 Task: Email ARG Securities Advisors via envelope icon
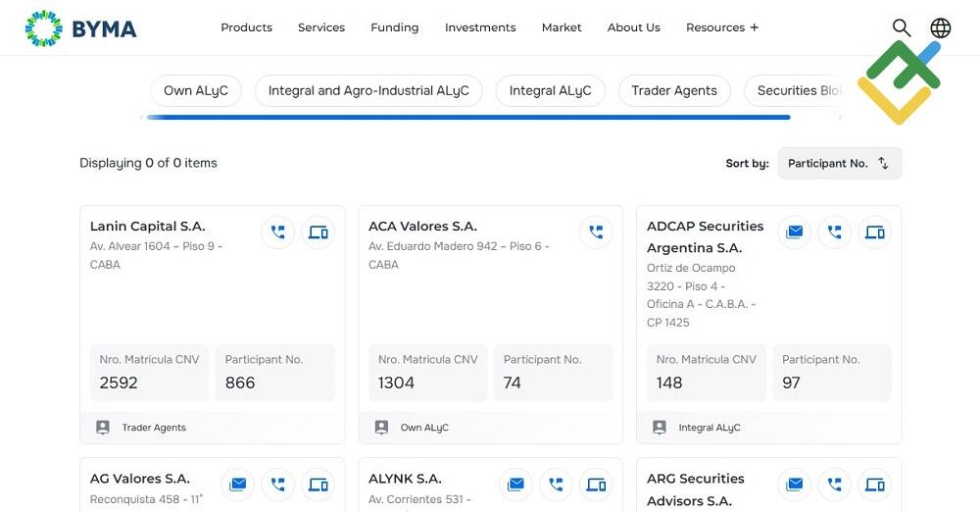[x=795, y=485]
